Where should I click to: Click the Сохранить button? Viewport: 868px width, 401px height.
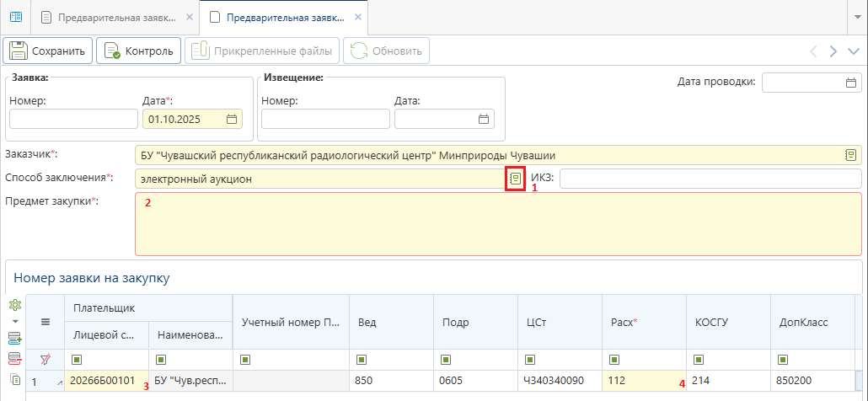(x=48, y=51)
